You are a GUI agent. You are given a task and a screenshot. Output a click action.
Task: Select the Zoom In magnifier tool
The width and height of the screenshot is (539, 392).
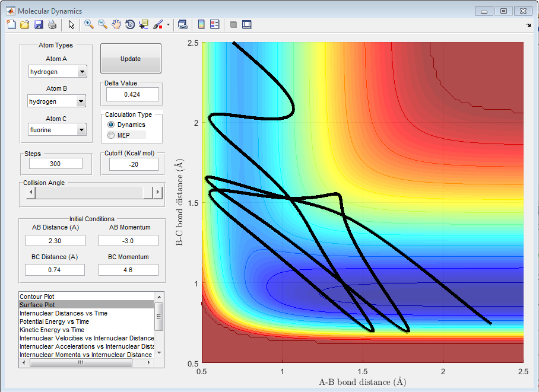(x=89, y=24)
